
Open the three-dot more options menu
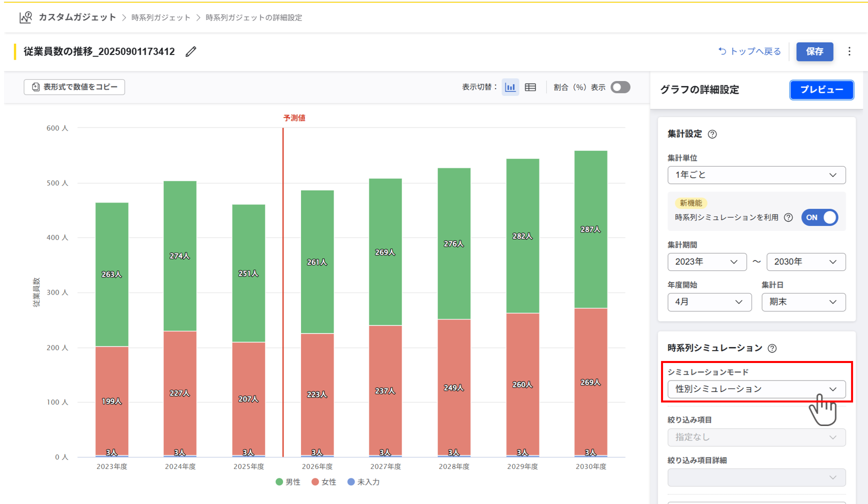pos(849,51)
